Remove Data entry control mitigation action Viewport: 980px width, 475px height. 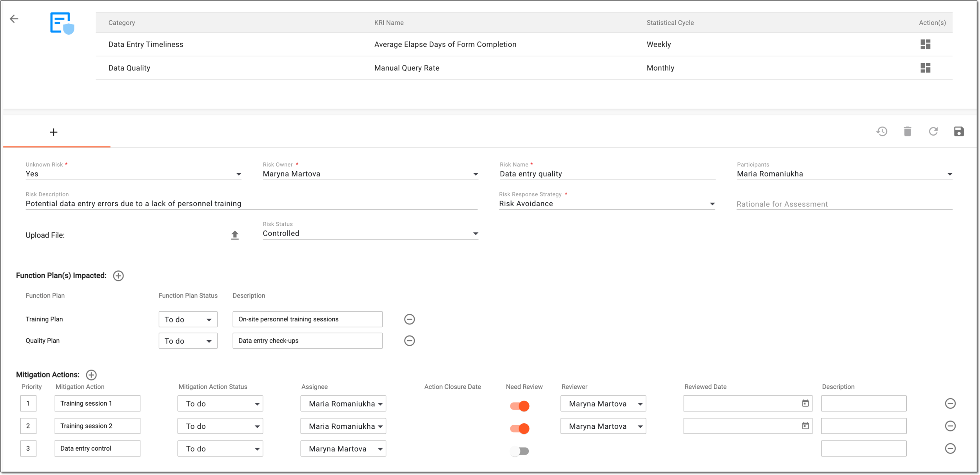(x=950, y=448)
